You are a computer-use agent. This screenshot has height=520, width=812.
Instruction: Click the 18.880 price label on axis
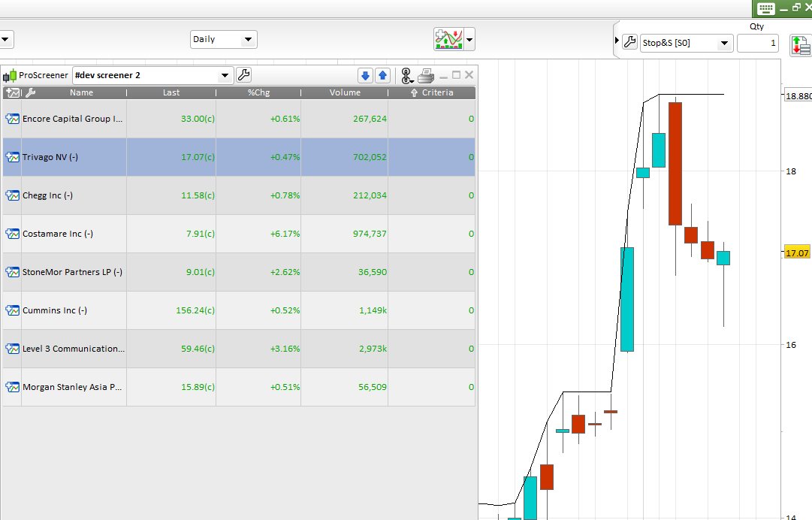point(798,96)
